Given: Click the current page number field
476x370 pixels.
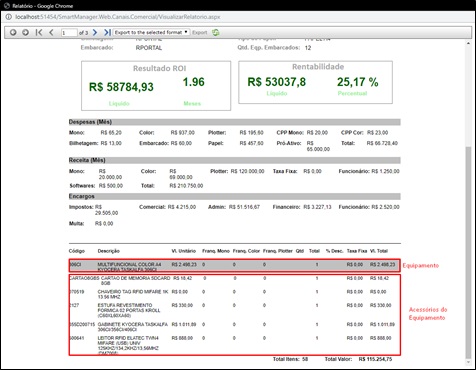Looking at the screenshot, I should [x=69, y=33].
